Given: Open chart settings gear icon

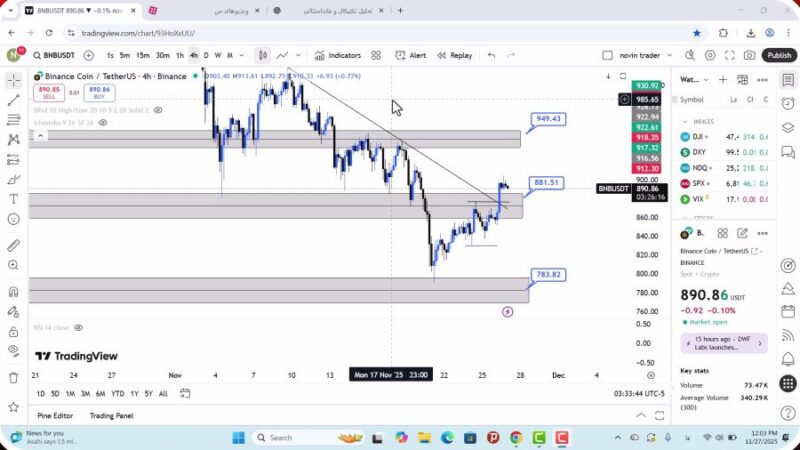Looking at the screenshot, I should click(710, 56).
